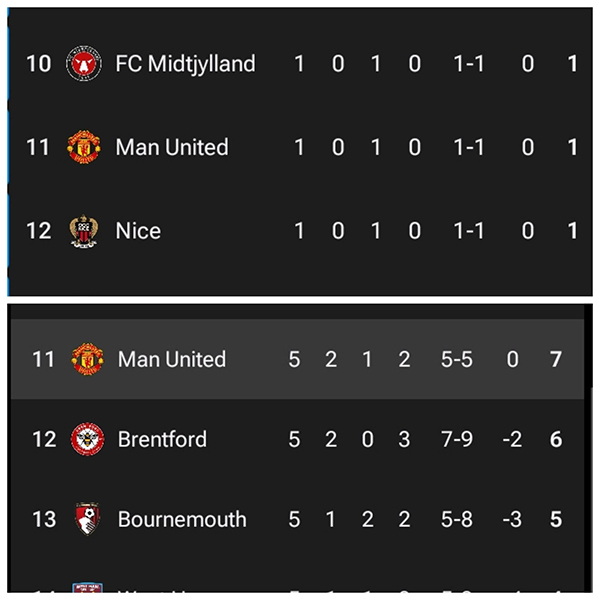Image resolution: width=600 pixels, height=600 pixels.
Task: Open the Brentford club crest
Action: (87, 439)
